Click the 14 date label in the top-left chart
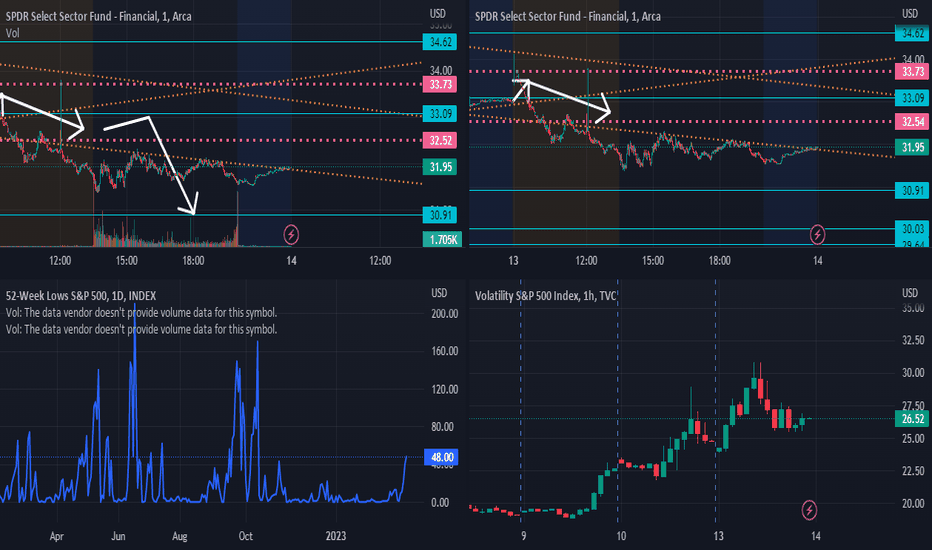This screenshot has height=550, width=932. (x=291, y=260)
